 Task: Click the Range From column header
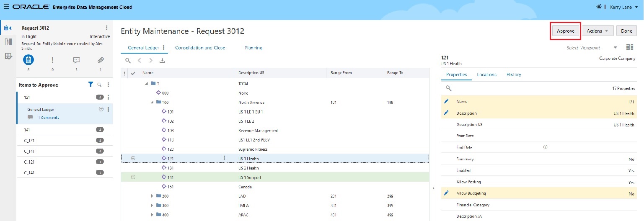click(x=341, y=73)
